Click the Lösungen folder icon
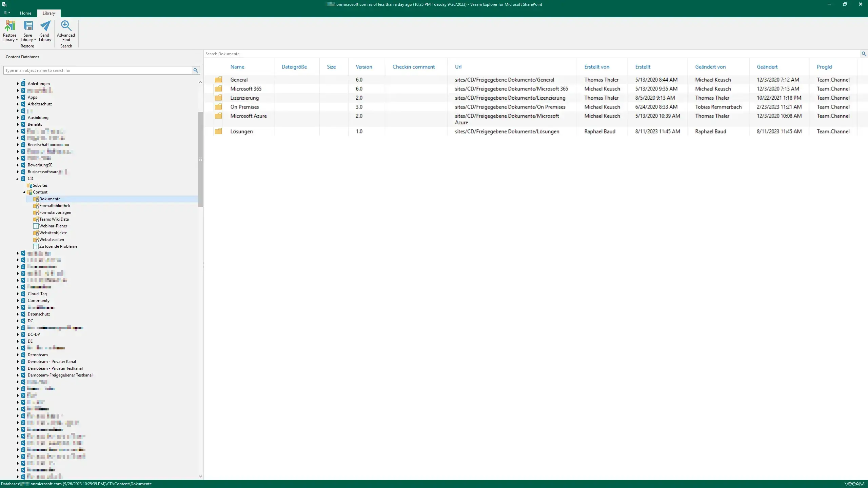This screenshot has height=488, width=868. click(218, 131)
